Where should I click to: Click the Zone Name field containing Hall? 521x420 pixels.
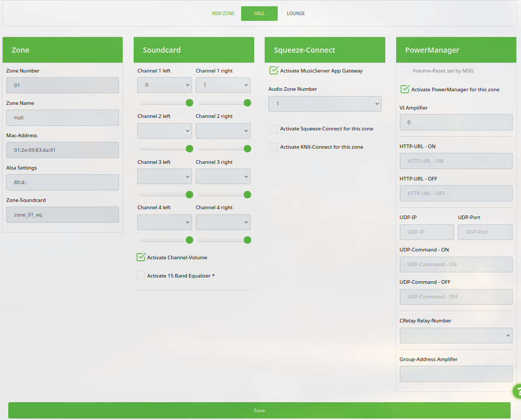[63, 117]
